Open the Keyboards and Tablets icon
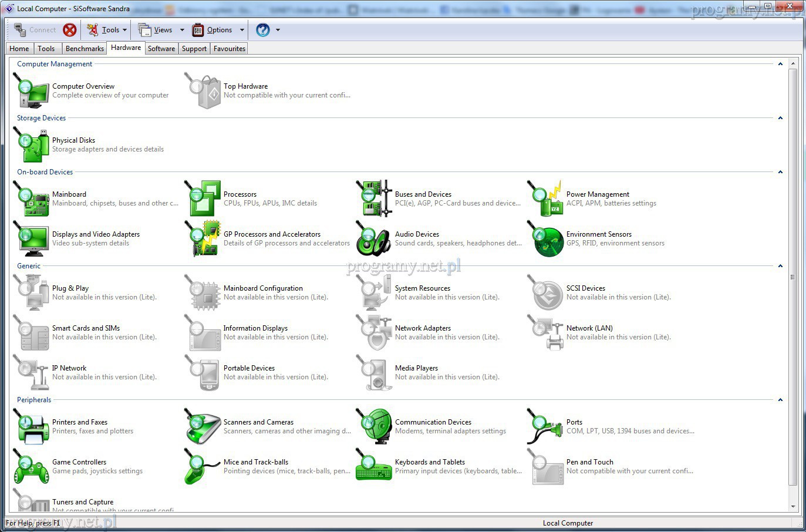Image resolution: width=806 pixels, height=532 pixels. 374,467
